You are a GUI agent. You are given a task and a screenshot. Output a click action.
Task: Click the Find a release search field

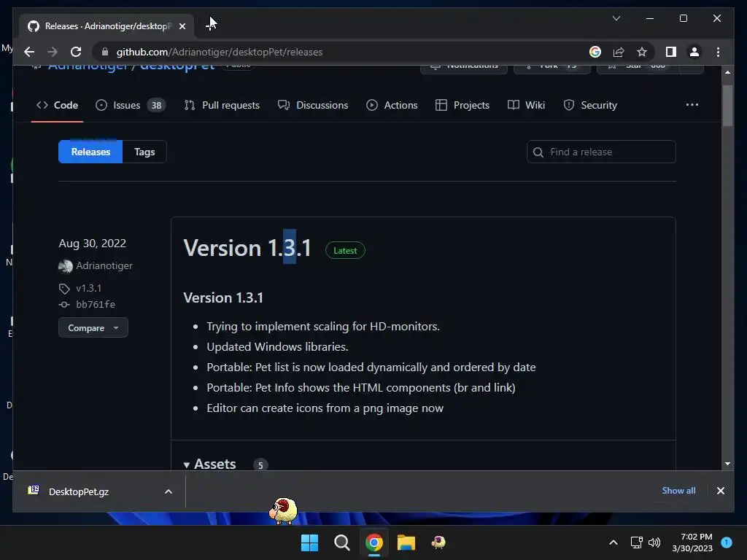coord(601,152)
